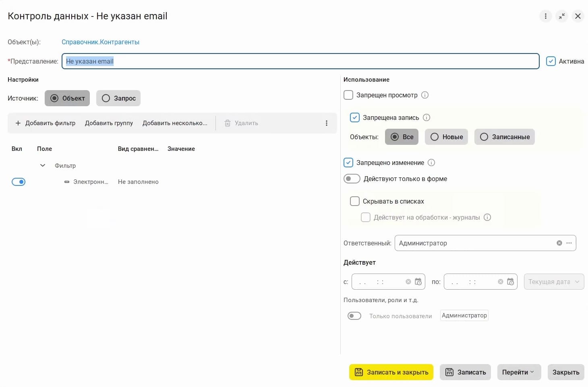Image resolution: width=588 pixels, height=387 pixels.
Task: Open the window's three-dot options menu
Action: pos(545,16)
